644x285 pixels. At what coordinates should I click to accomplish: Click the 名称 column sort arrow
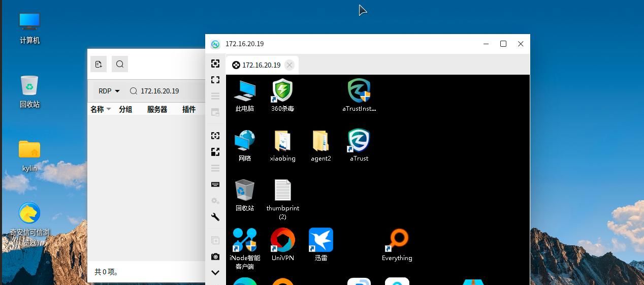click(109, 109)
